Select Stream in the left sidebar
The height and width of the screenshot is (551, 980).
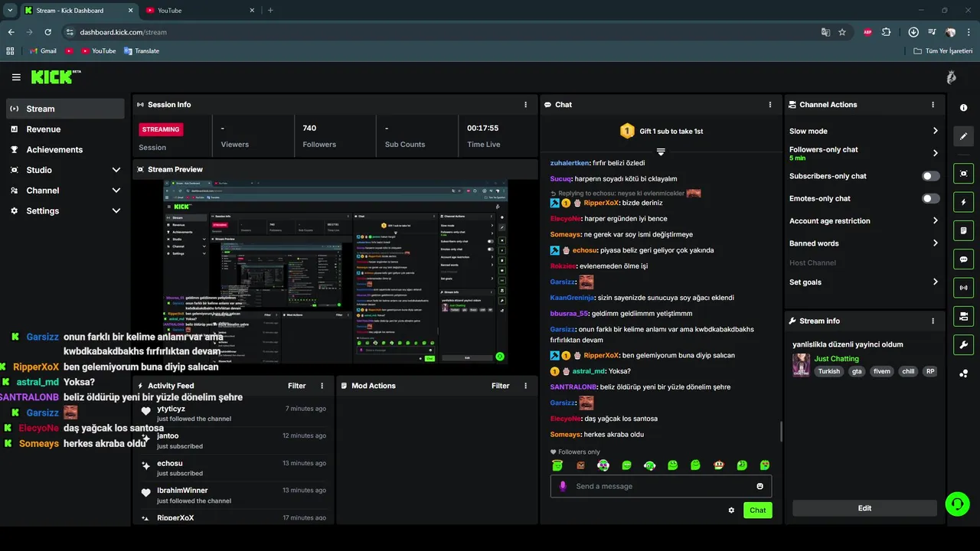[64, 109]
